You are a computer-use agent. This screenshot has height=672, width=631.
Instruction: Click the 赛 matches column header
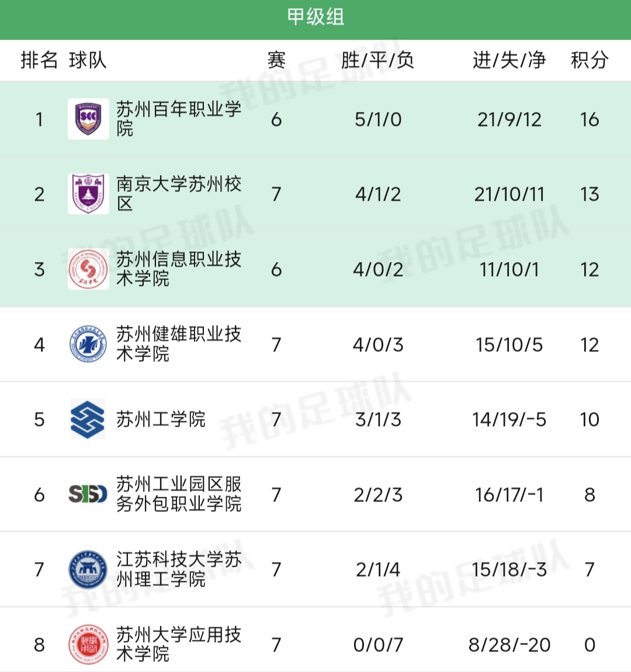pos(276,60)
